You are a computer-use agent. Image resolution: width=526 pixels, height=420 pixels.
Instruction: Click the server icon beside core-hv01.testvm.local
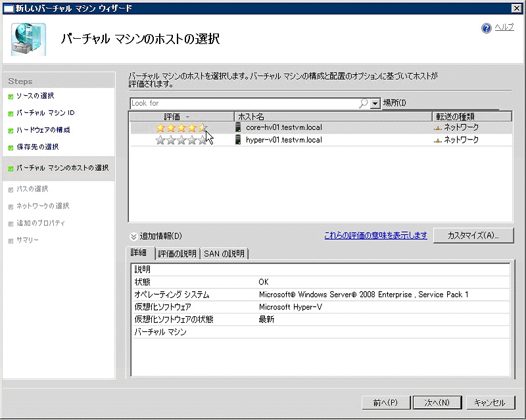(x=237, y=128)
